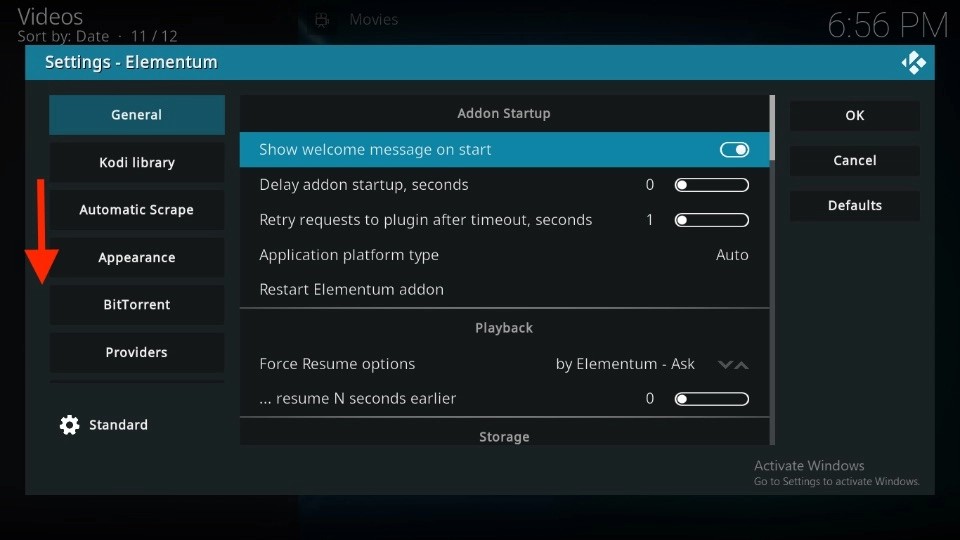
Task: Click the Playback section header
Action: 504,328
